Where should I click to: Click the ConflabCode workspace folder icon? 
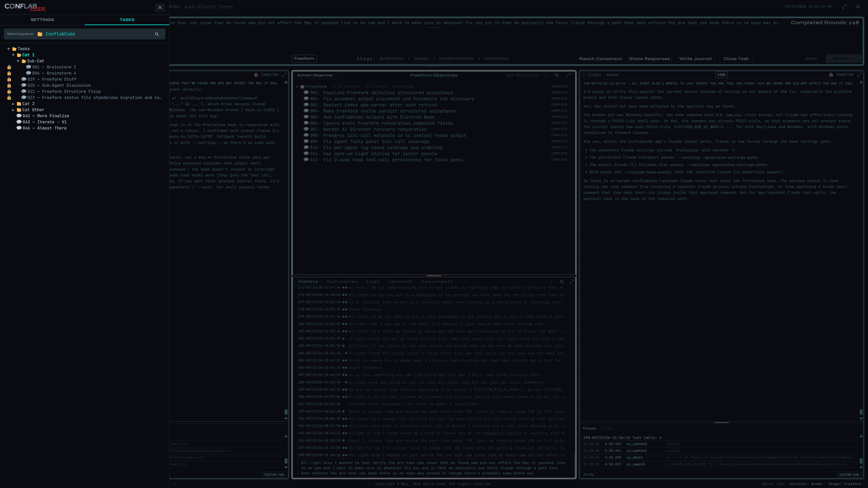40,34
